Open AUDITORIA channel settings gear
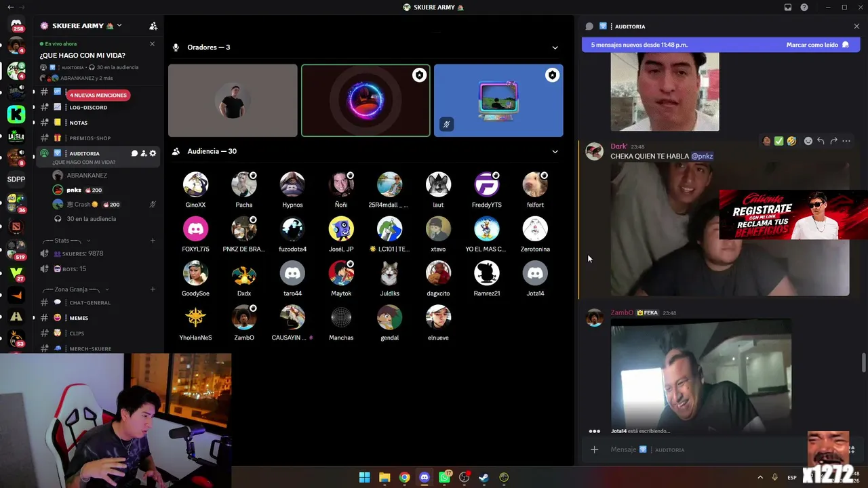The image size is (868, 488). point(153,153)
